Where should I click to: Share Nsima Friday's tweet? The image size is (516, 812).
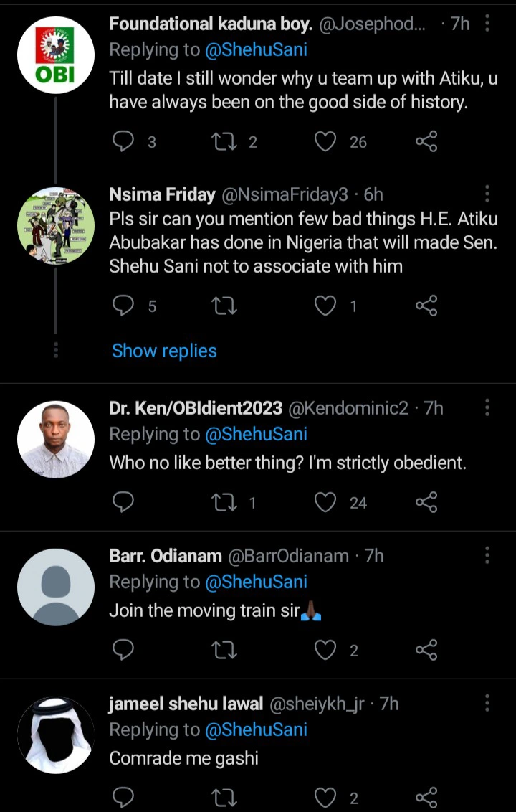click(x=426, y=306)
